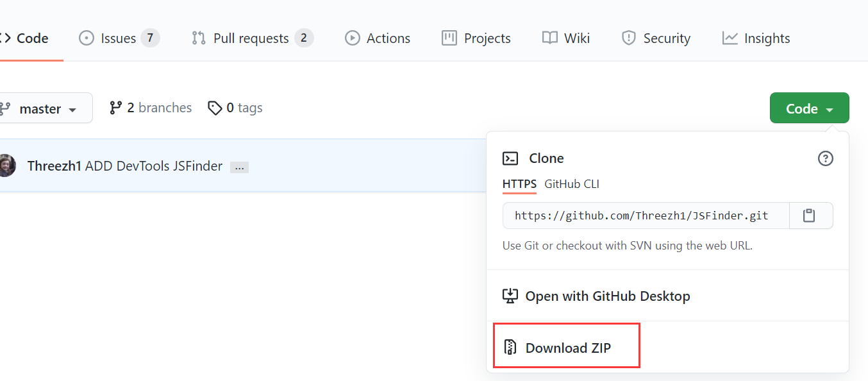Viewport: 868px width, 381px height.
Task: Open the Wiki tab
Action: (566, 38)
